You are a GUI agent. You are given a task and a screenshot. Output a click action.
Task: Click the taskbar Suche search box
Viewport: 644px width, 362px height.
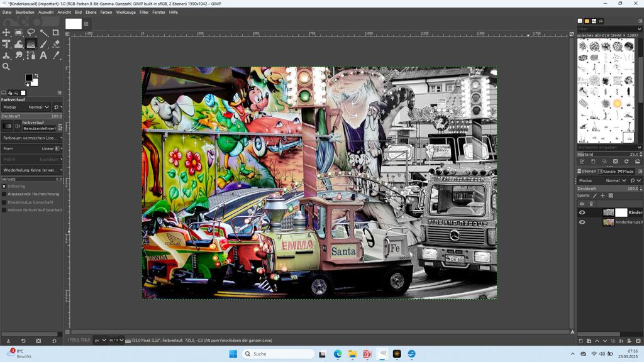[278, 354]
